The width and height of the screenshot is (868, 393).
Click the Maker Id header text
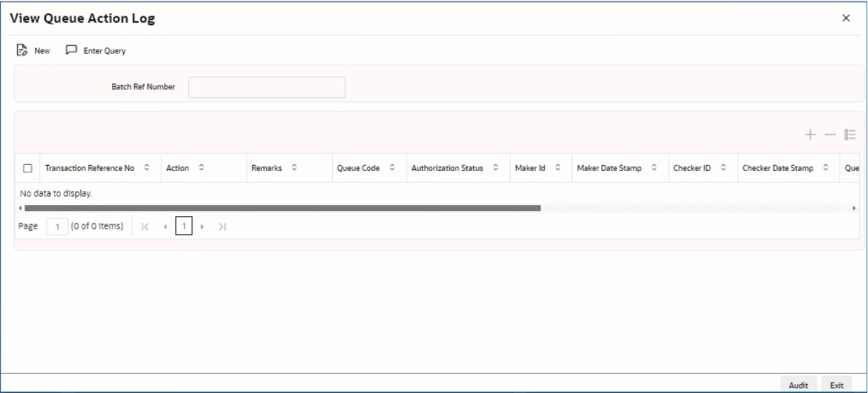click(530, 169)
